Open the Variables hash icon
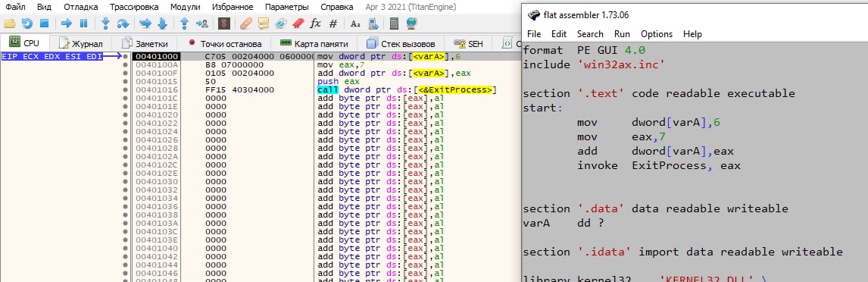Screen dimensions: 868x282 pyautogui.click(x=333, y=23)
